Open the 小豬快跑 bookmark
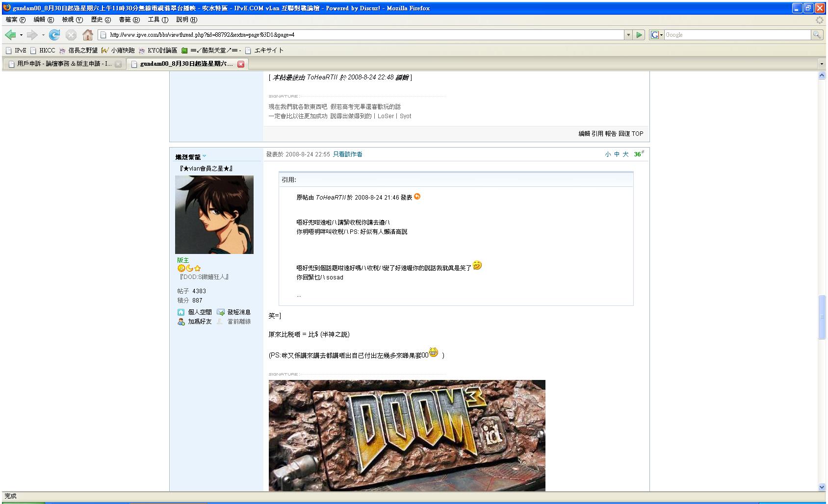 tap(118, 50)
